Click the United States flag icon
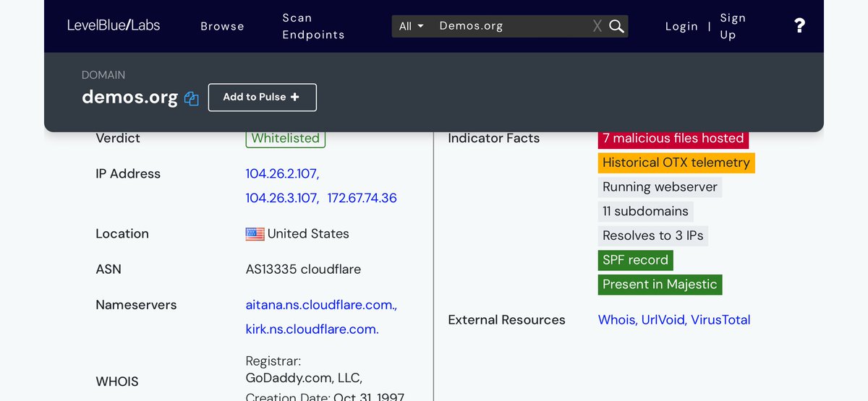This screenshot has height=401, width=868. [255, 234]
